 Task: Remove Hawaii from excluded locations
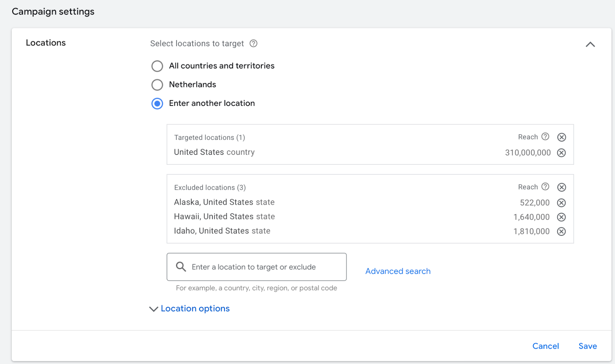point(562,217)
